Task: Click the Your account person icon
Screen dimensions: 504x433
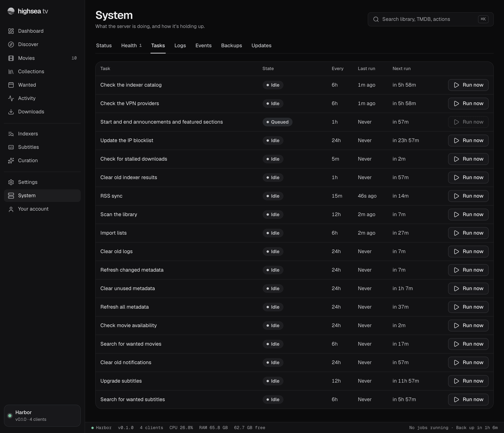Action: (x=11, y=209)
